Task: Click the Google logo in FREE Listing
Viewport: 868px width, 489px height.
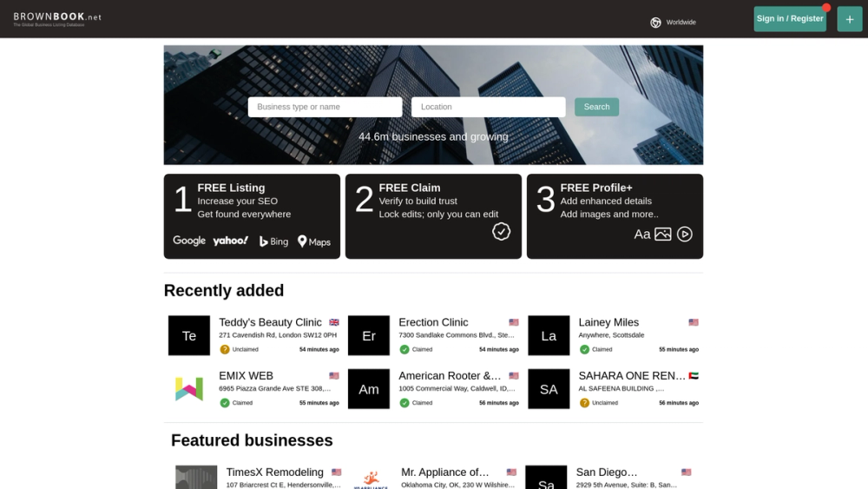Action: pos(189,241)
